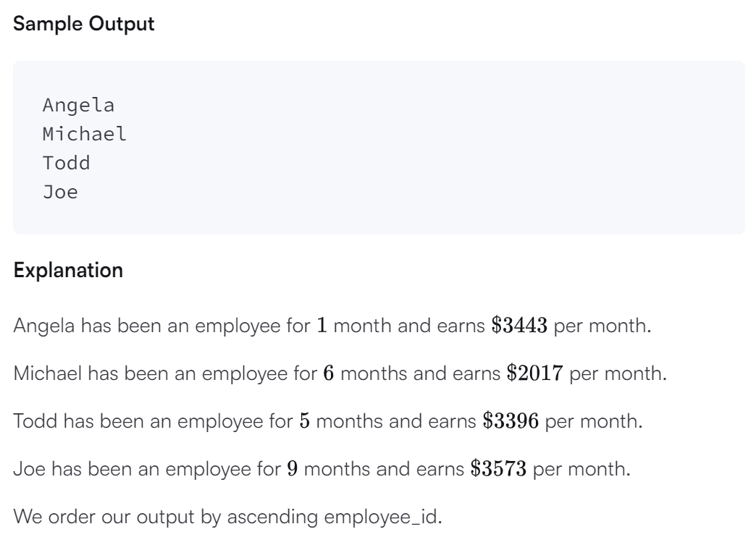The width and height of the screenshot is (756, 537).
Task: Click the word Michael starting the second explanation line
Action: pyautogui.click(x=47, y=373)
